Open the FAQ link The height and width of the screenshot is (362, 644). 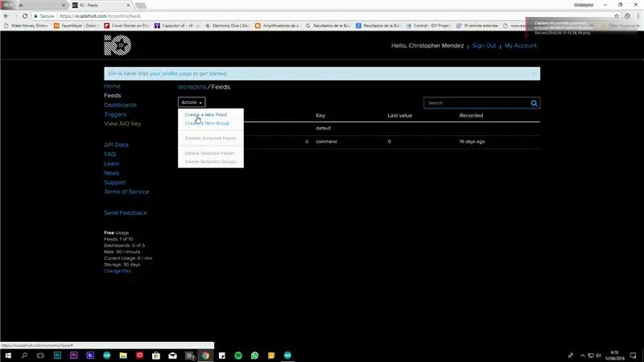(x=110, y=154)
